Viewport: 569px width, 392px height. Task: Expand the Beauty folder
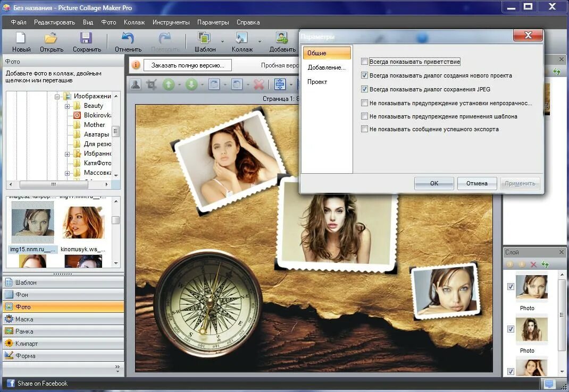point(67,106)
